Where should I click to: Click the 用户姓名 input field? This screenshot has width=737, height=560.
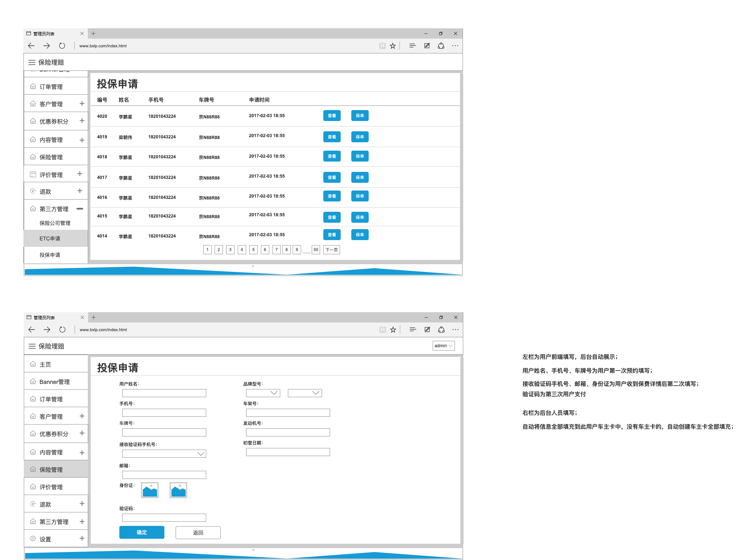(x=164, y=393)
